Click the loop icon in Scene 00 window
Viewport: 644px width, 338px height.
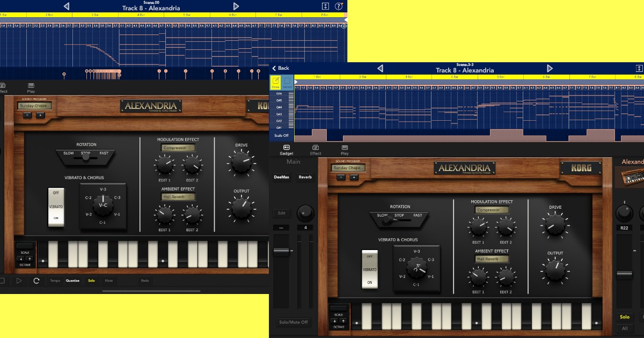(x=36, y=281)
